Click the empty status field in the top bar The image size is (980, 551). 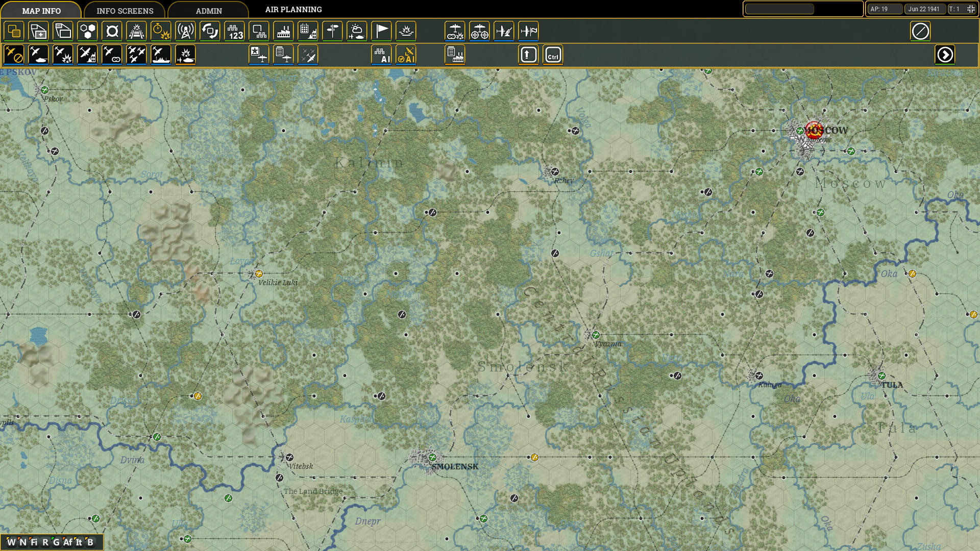pyautogui.click(x=779, y=9)
